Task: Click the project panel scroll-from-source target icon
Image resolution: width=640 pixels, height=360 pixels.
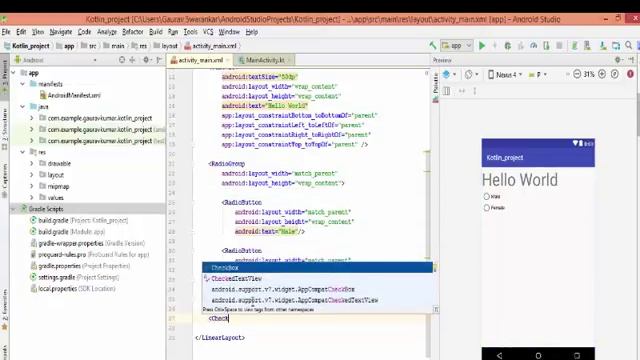Action: [122, 60]
